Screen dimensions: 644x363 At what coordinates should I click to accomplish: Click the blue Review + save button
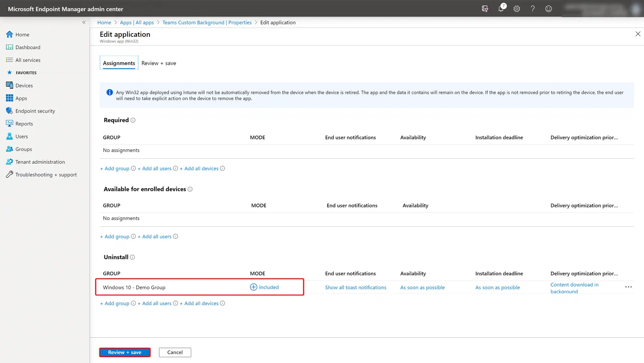coord(125,352)
